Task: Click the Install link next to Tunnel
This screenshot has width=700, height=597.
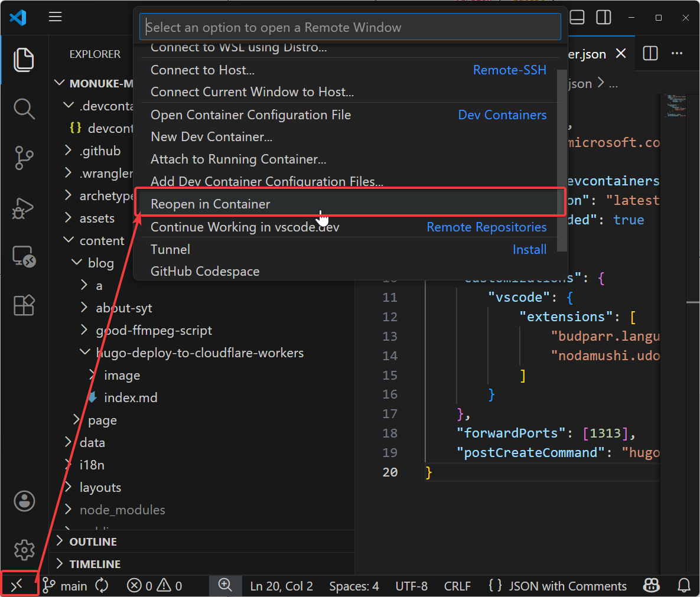Action: tap(529, 250)
